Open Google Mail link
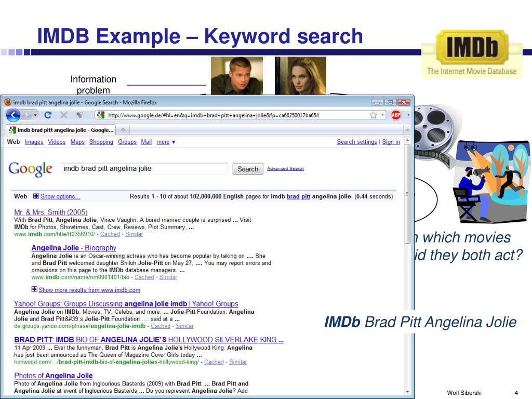Viewport: 532px width, 399px height. (146, 142)
